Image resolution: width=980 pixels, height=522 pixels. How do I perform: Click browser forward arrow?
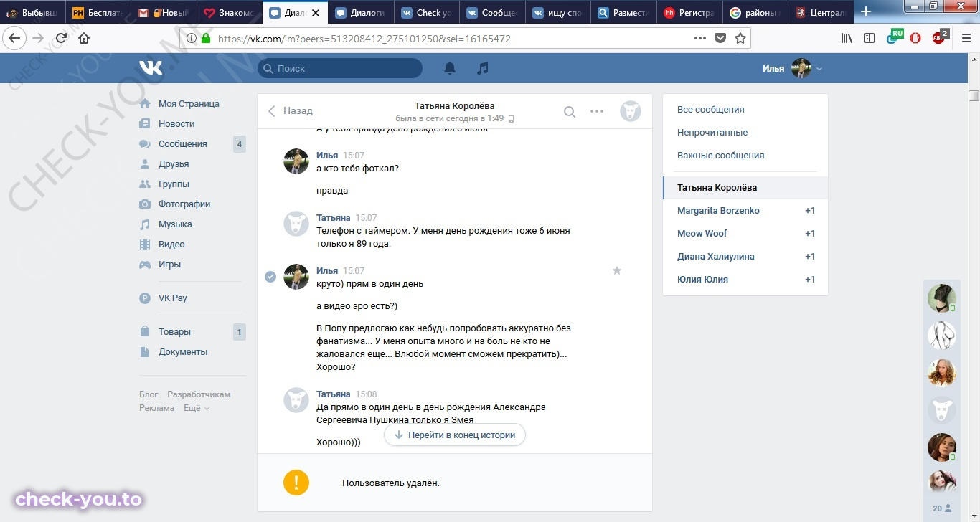(38, 38)
